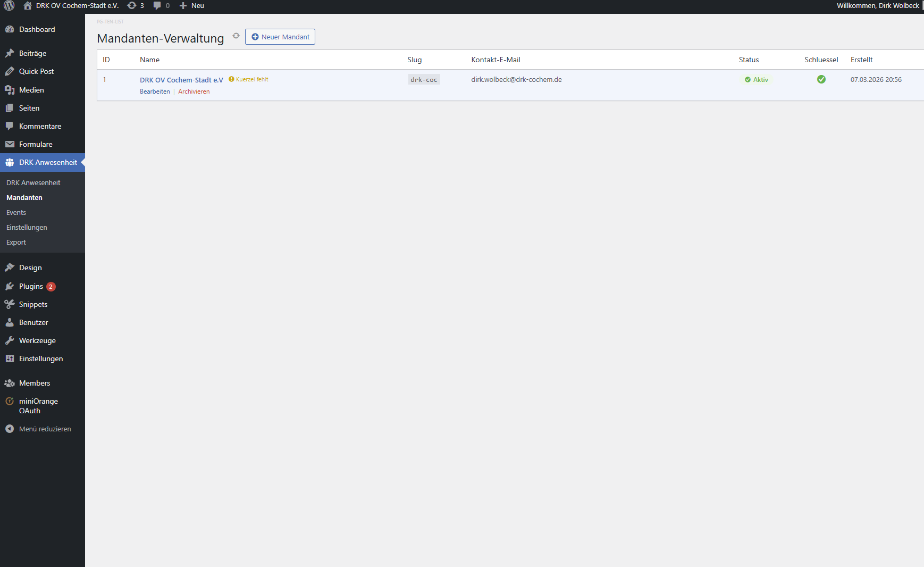Image resolution: width=924 pixels, height=567 pixels.
Task: Open the top-level DRK Anwesenheit menu
Action: tap(43, 162)
